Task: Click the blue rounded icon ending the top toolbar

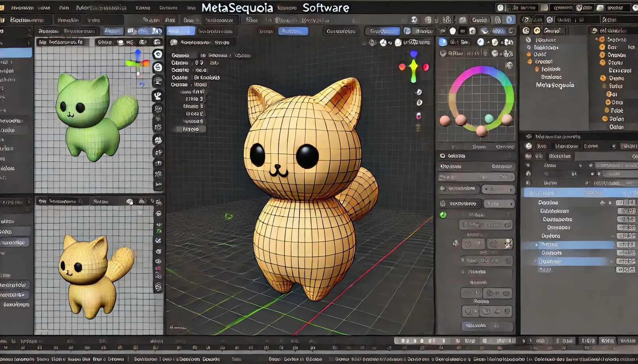Action: pos(510,20)
